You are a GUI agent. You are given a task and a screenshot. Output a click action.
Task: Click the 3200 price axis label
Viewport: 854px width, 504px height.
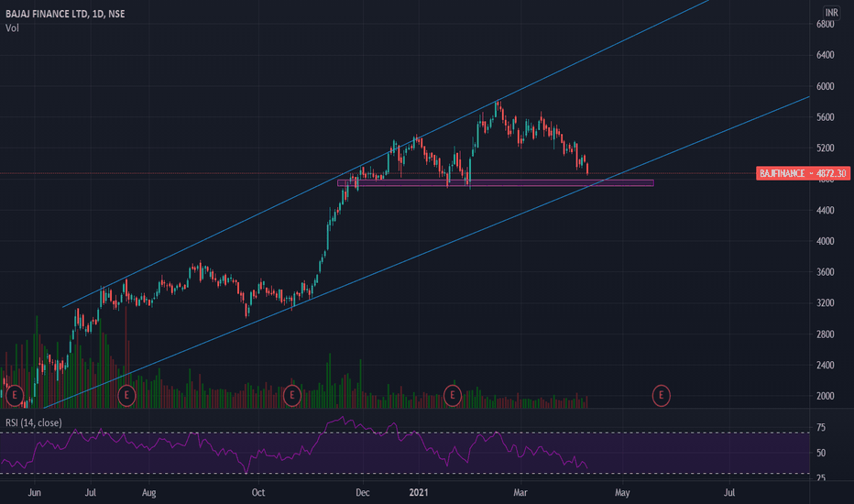[x=825, y=303]
